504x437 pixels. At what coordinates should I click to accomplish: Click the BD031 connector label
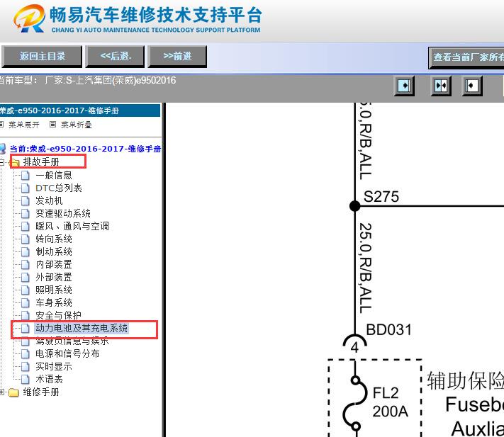tap(389, 330)
